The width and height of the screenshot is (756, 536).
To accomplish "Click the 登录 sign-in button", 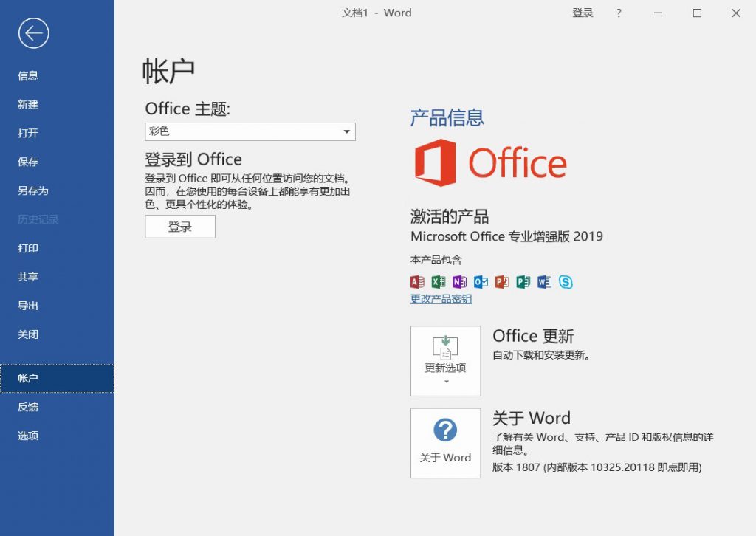I will 180,227.
